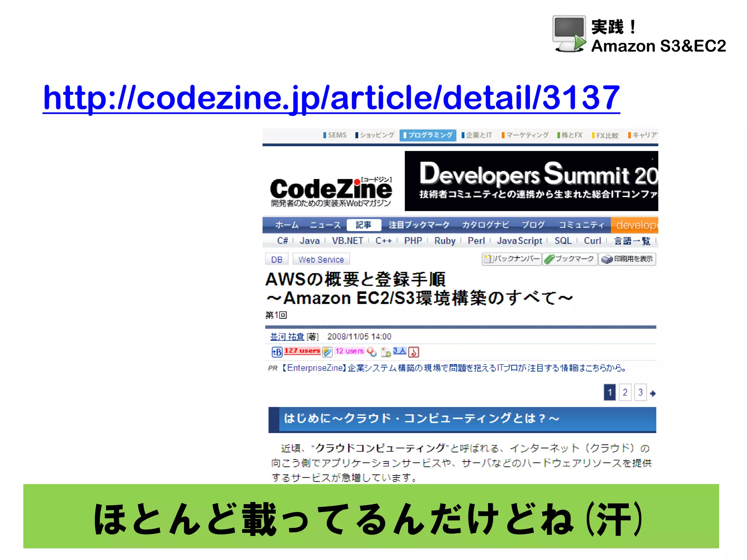
Task: Click the Hatena bookmark B icon
Action: click(x=277, y=352)
